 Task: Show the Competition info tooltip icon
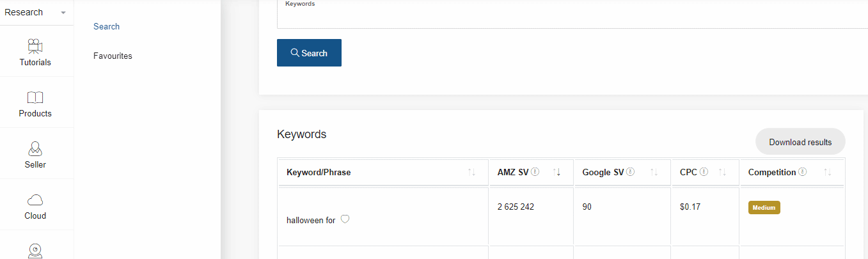pos(802,172)
